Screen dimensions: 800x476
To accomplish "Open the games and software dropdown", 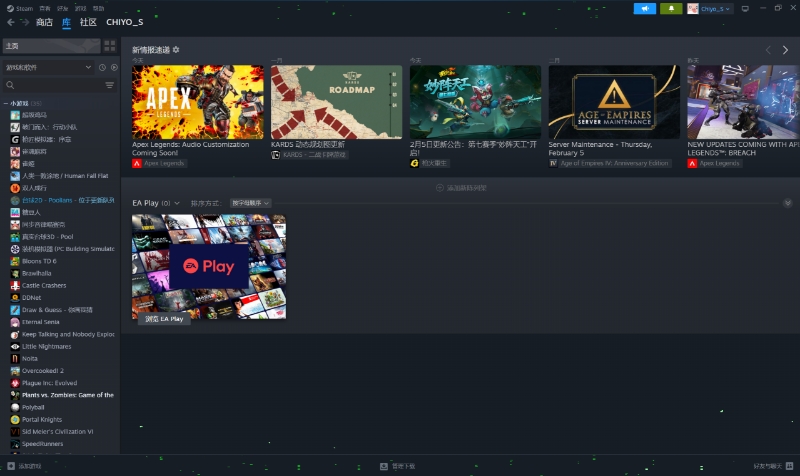I will pyautogui.click(x=48, y=67).
